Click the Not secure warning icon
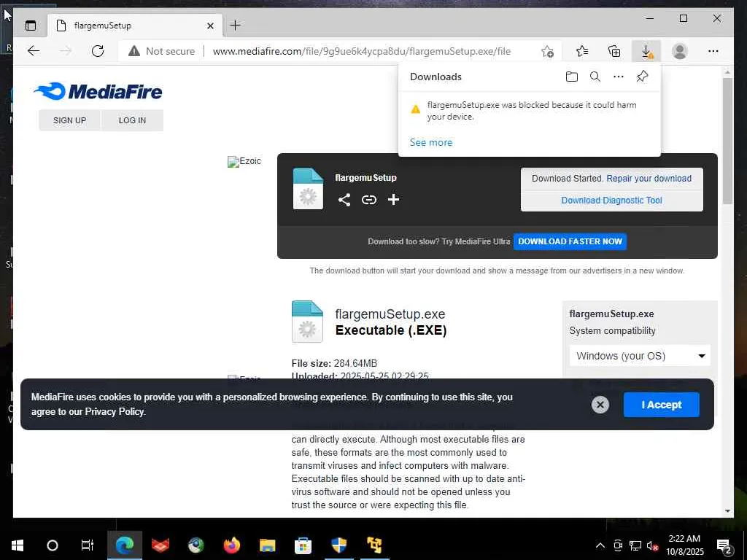Image resolution: width=747 pixels, height=560 pixels. tap(134, 51)
